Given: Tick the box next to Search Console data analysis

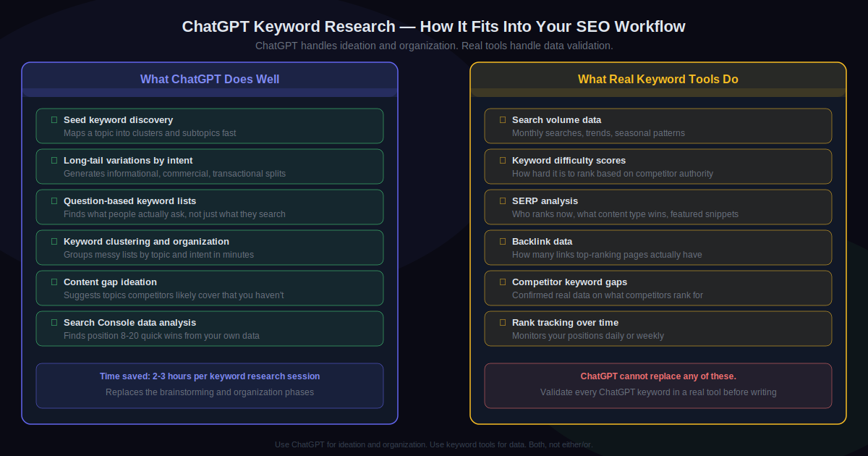Looking at the screenshot, I should (x=54, y=323).
